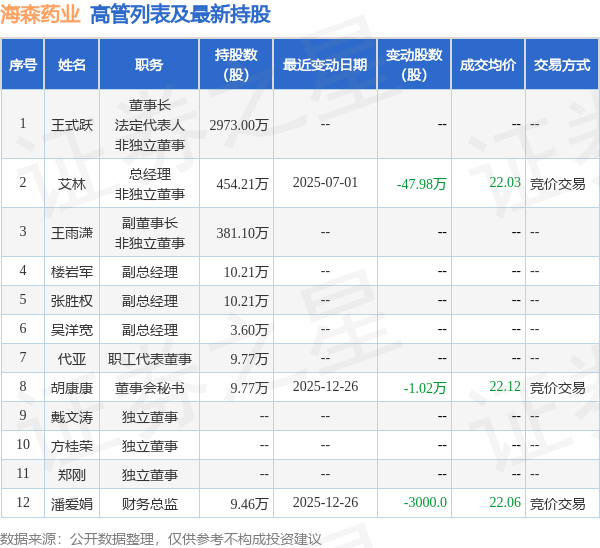Click the 海森药业 title text
Screen dimensions: 600x548
point(40,15)
